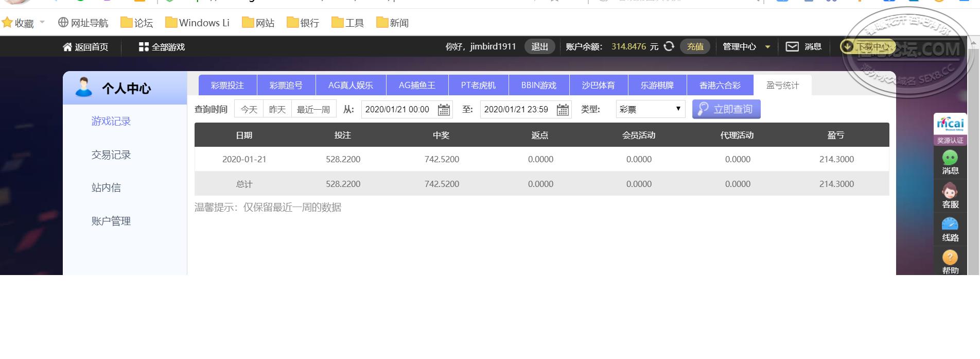
Task: Click the 帮助 help question icon
Action: pyautogui.click(x=950, y=257)
